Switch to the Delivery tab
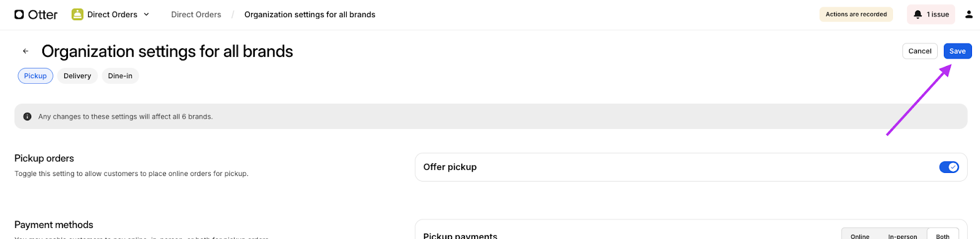Screen dimensions: 980x239 tap(77, 76)
